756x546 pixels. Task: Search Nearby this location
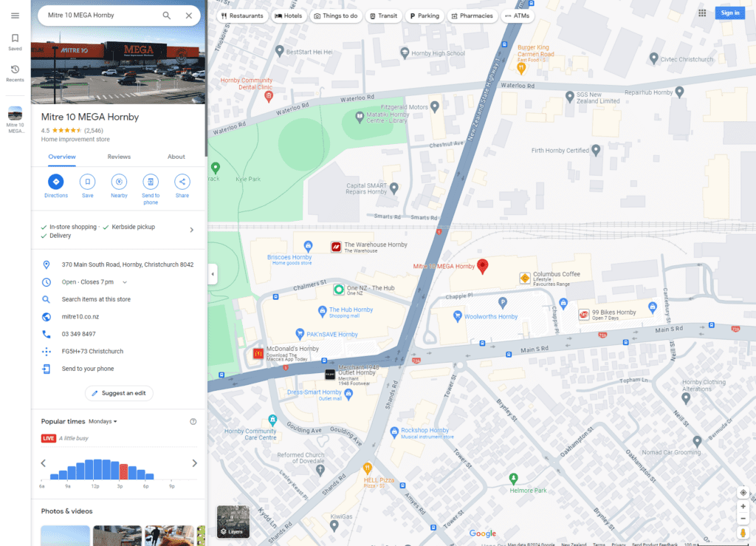pyautogui.click(x=119, y=186)
